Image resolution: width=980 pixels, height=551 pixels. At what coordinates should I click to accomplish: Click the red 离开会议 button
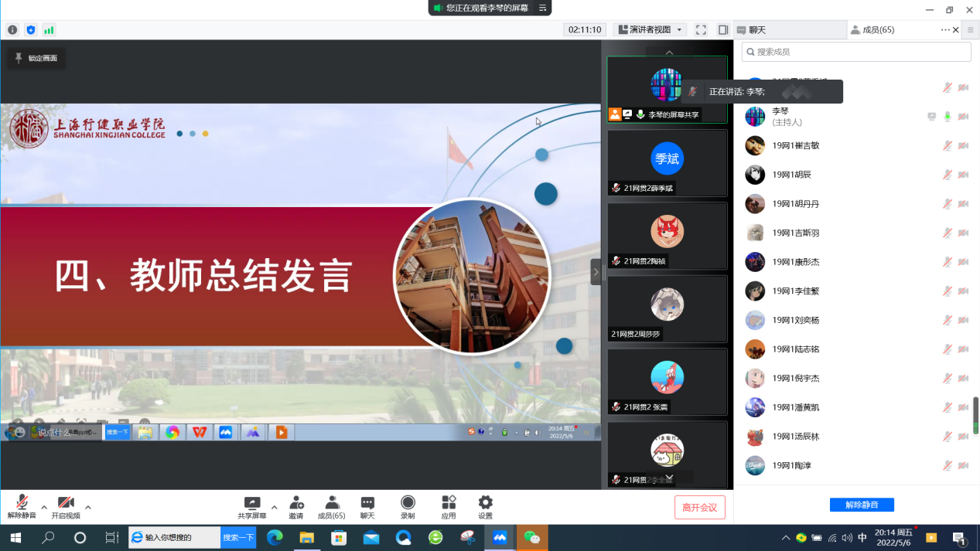(699, 508)
